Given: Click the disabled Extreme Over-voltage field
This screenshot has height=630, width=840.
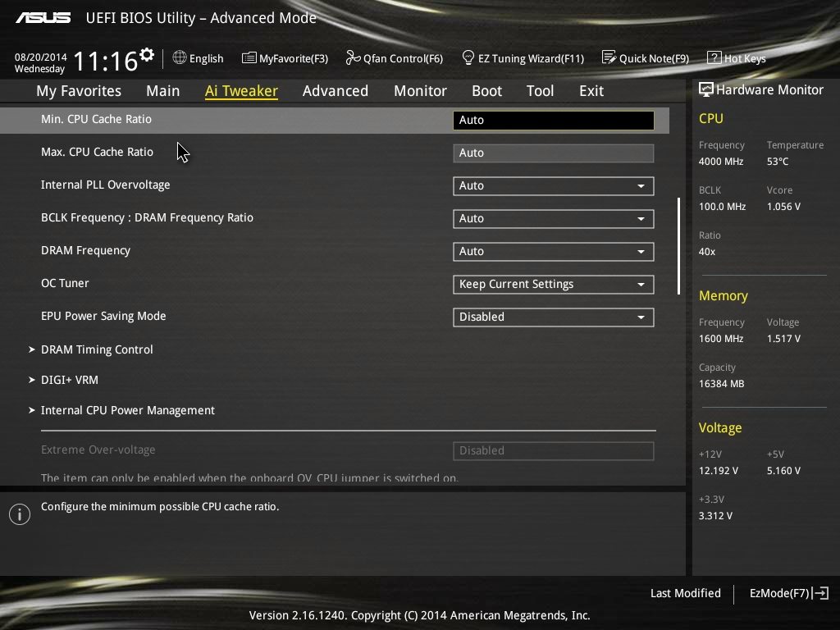Looking at the screenshot, I should pos(554,451).
